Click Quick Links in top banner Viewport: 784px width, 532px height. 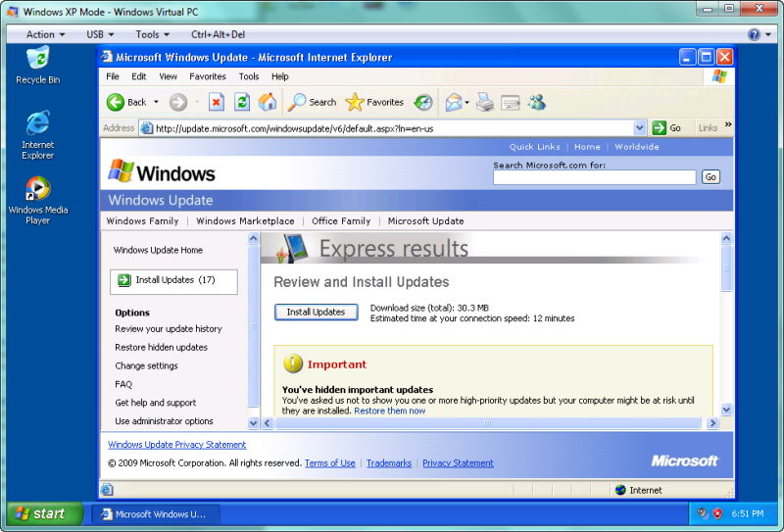point(534,147)
